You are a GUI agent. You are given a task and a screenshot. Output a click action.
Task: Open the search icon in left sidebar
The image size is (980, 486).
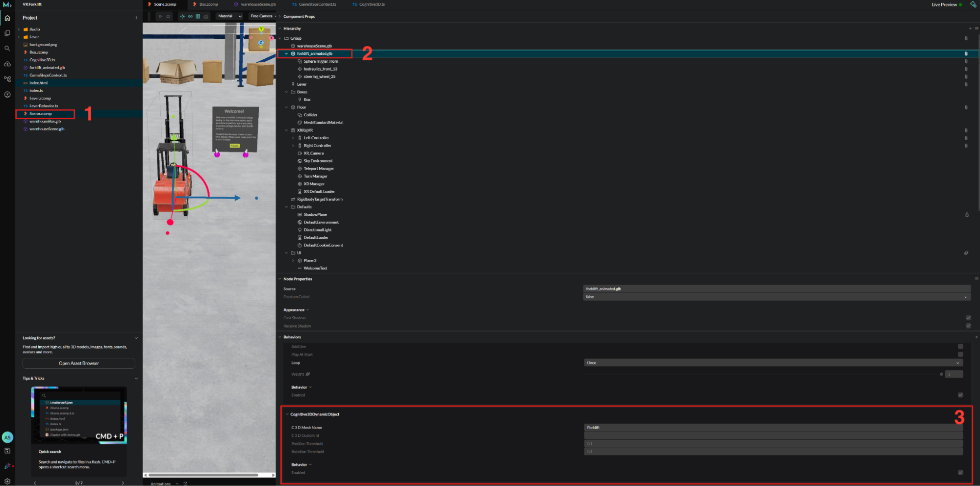[x=7, y=49]
